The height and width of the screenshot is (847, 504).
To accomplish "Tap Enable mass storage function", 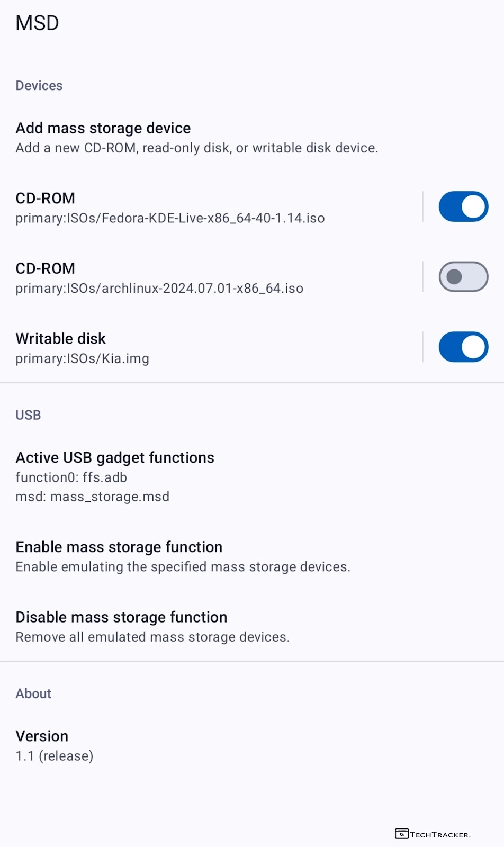I will click(183, 556).
